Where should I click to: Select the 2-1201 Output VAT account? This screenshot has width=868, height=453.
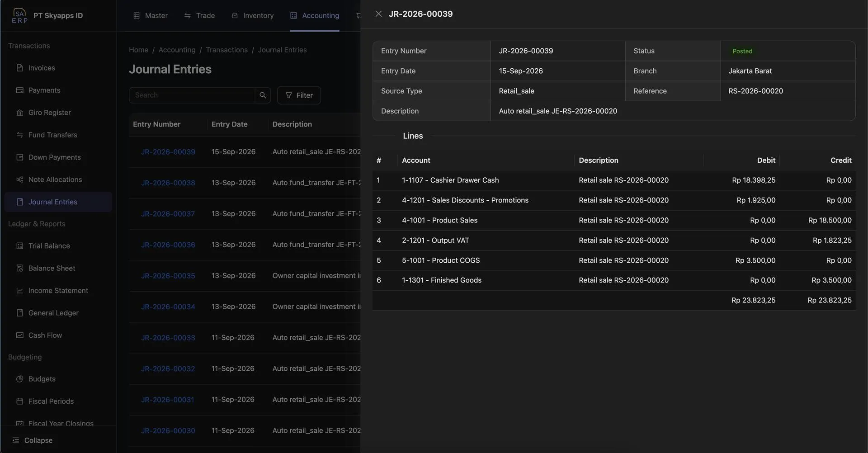click(x=435, y=241)
